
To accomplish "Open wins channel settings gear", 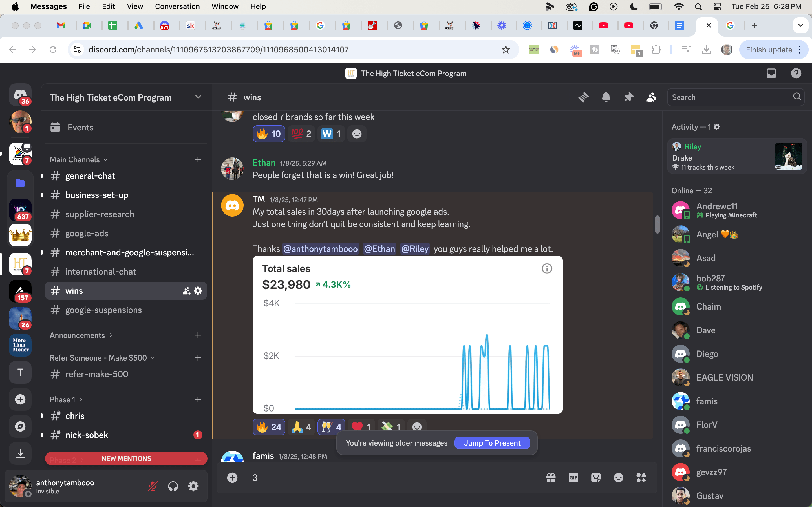I will pos(198,291).
